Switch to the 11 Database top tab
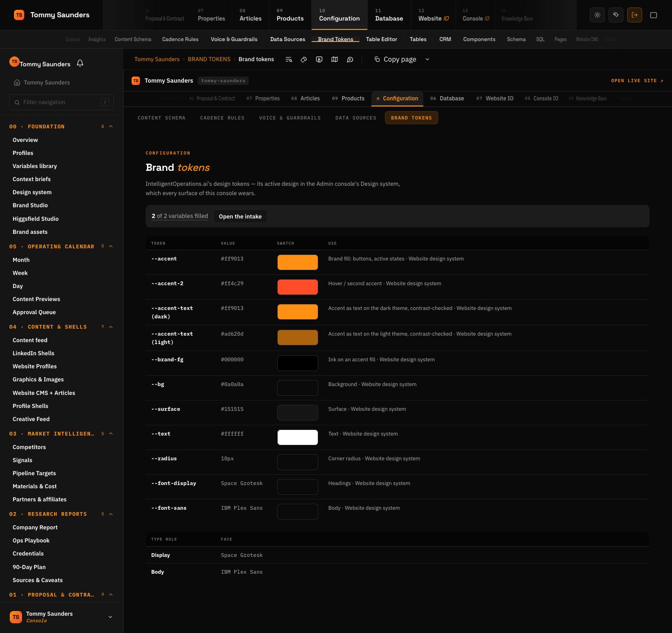The height and width of the screenshot is (633, 672). pyautogui.click(x=389, y=15)
